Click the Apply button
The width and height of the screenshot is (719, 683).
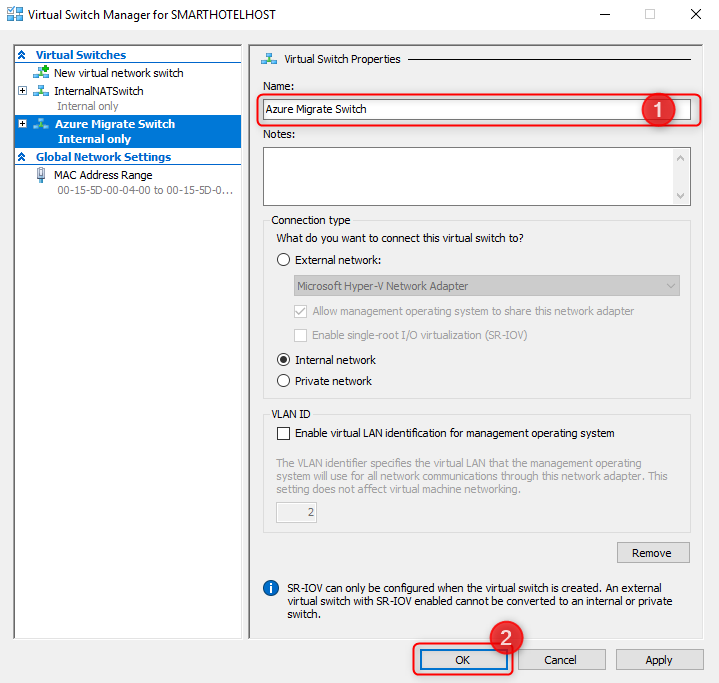659,660
